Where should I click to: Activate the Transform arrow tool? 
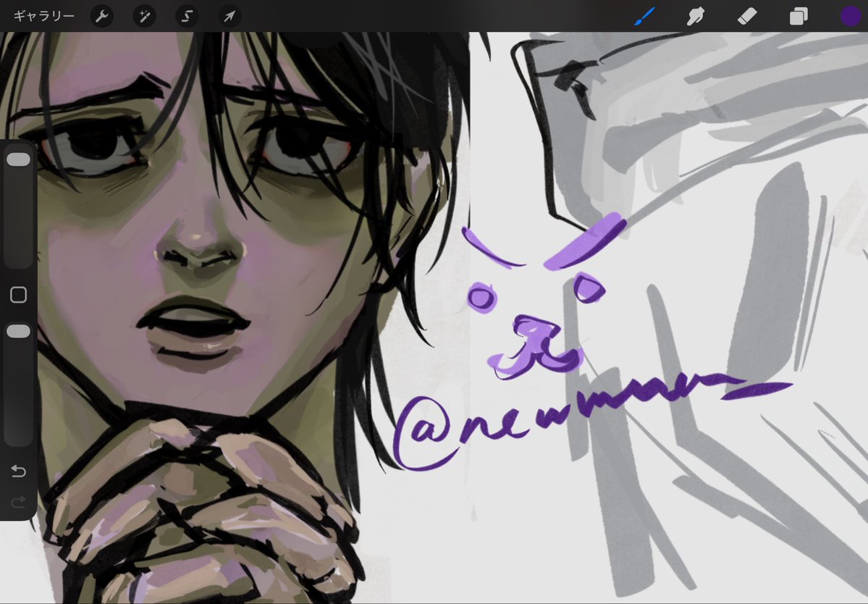point(229,16)
